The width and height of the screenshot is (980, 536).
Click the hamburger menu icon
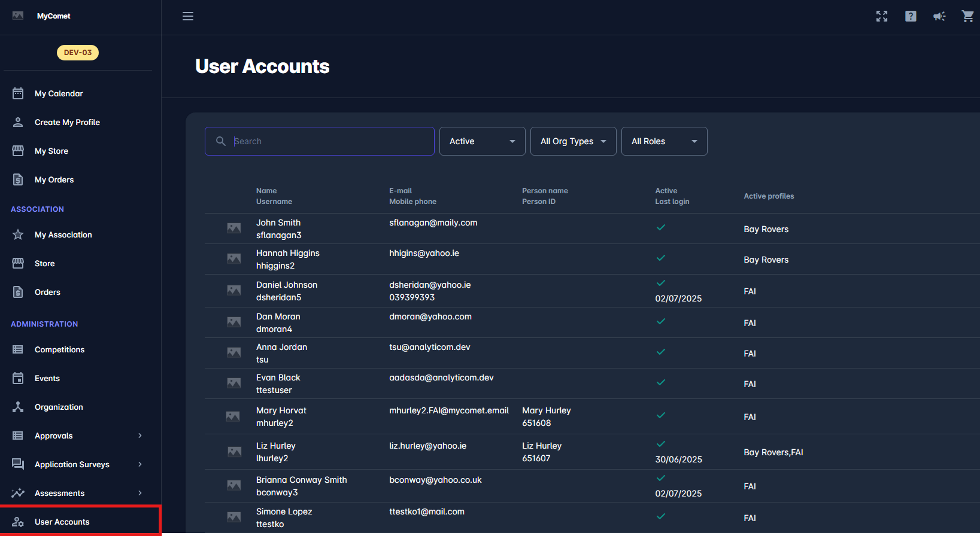(x=188, y=16)
